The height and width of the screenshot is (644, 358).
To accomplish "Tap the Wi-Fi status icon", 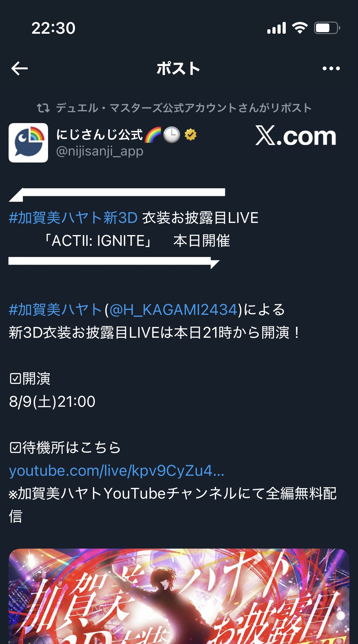I will tap(300, 28).
